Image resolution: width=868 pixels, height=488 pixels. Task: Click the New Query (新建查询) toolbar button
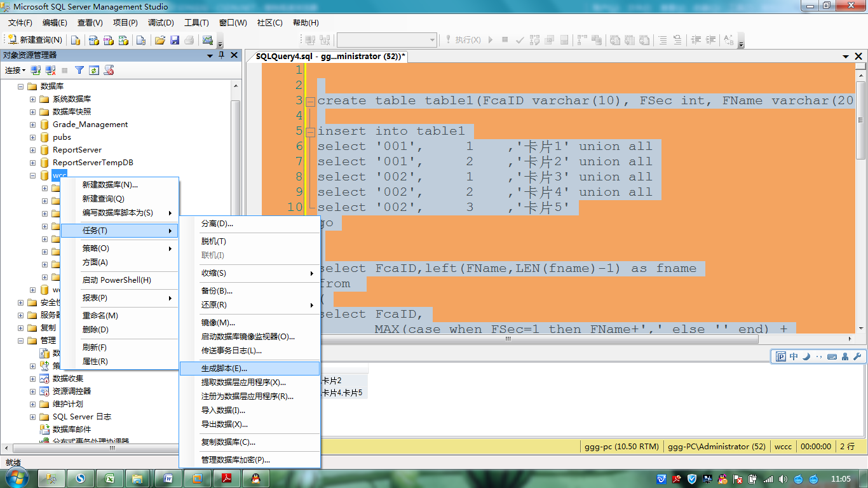click(x=36, y=40)
